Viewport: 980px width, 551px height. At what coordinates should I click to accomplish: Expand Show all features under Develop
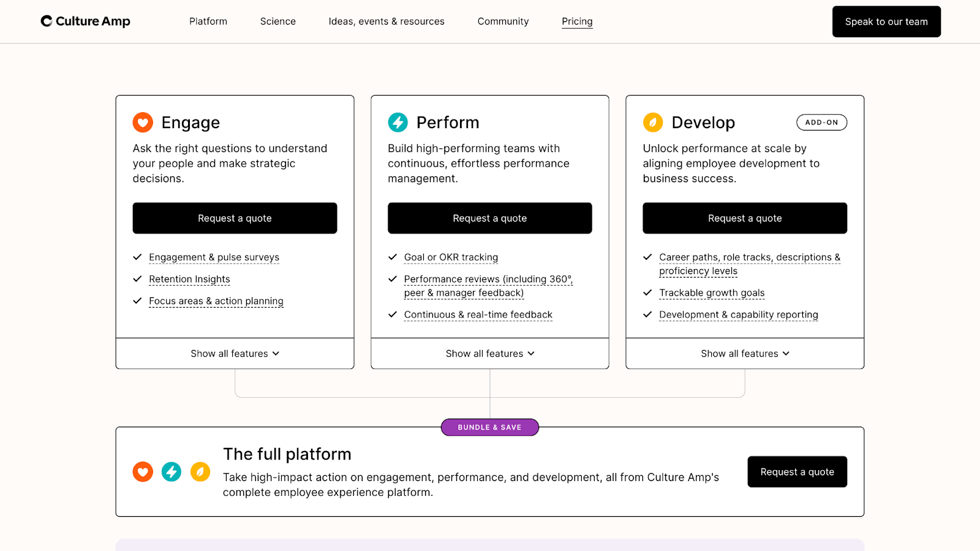pos(745,354)
